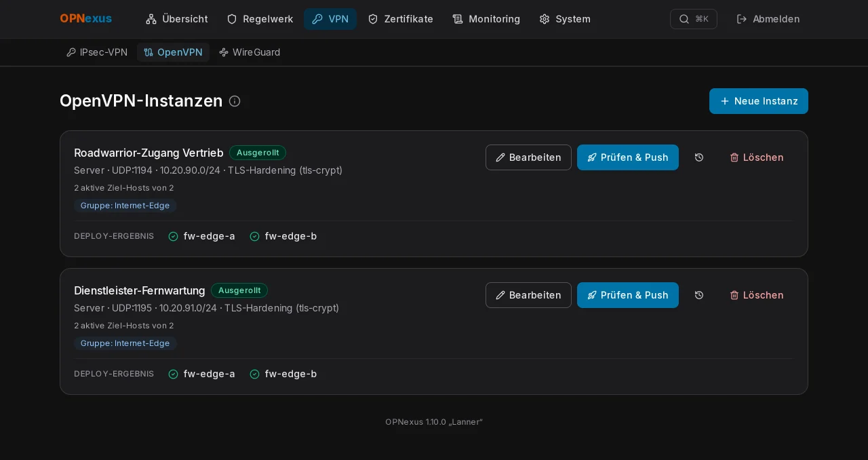Click Abmelden to log out
Screen dimensions: 868x460
[x=768, y=19]
